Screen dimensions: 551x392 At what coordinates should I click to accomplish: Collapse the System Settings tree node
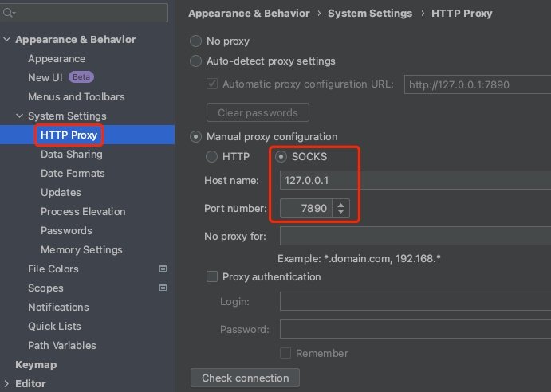pyautogui.click(x=20, y=116)
